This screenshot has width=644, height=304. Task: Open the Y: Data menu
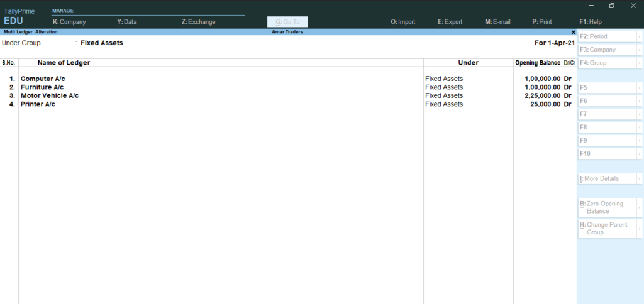[127, 22]
